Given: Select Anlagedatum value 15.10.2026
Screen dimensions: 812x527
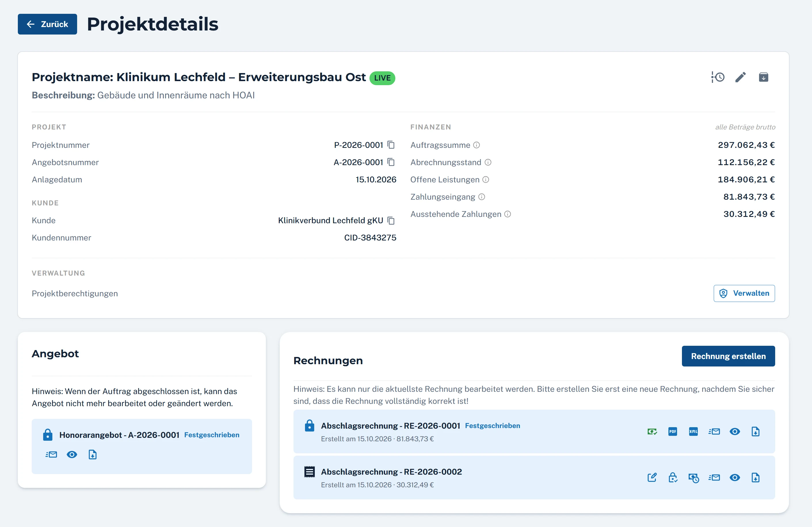Looking at the screenshot, I should 376,180.
